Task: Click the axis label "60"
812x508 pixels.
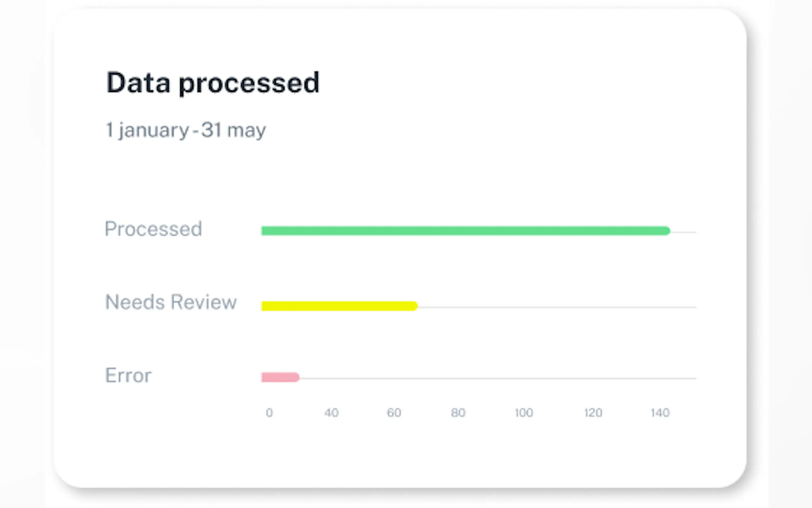Action: pos(394,413)
